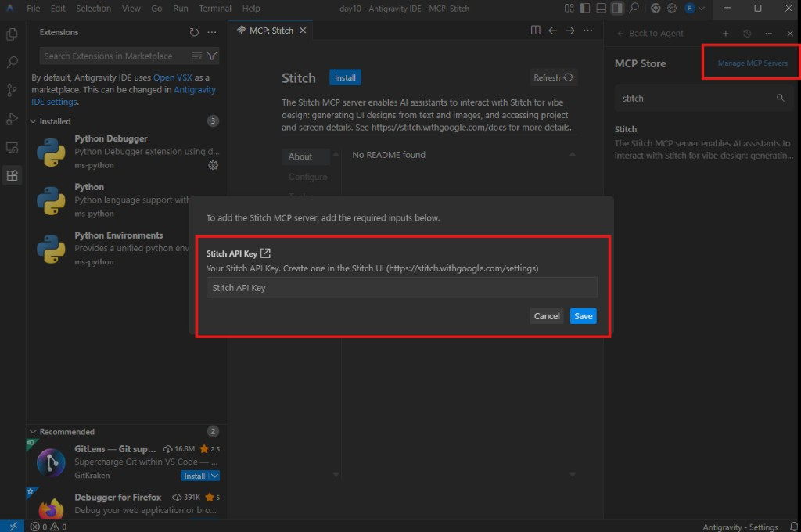Viewport: 801px width, 532px height.
Task: Open Source Control view in activity bar
Action: pos(12,91)
